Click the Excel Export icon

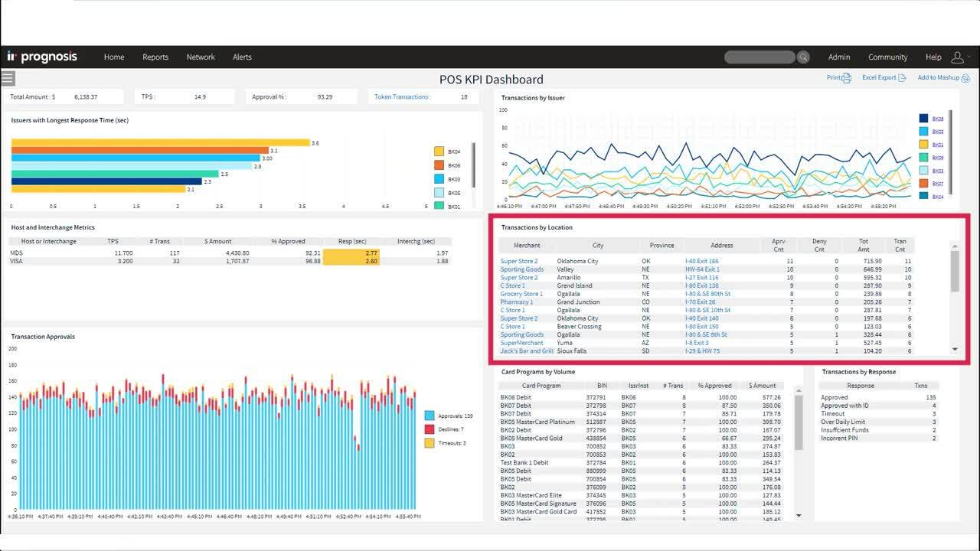[x=902, y=78]
